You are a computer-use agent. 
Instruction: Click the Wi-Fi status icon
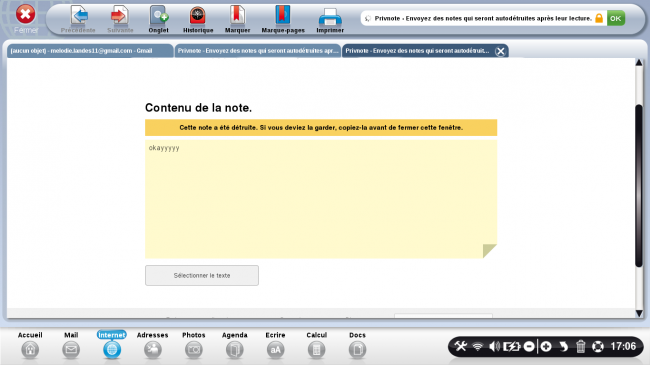[478, 346]
